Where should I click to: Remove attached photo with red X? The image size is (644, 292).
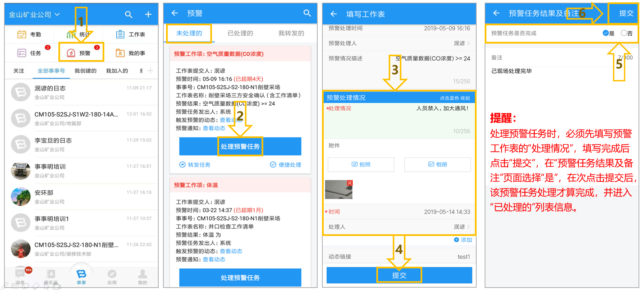pos(350,183)
